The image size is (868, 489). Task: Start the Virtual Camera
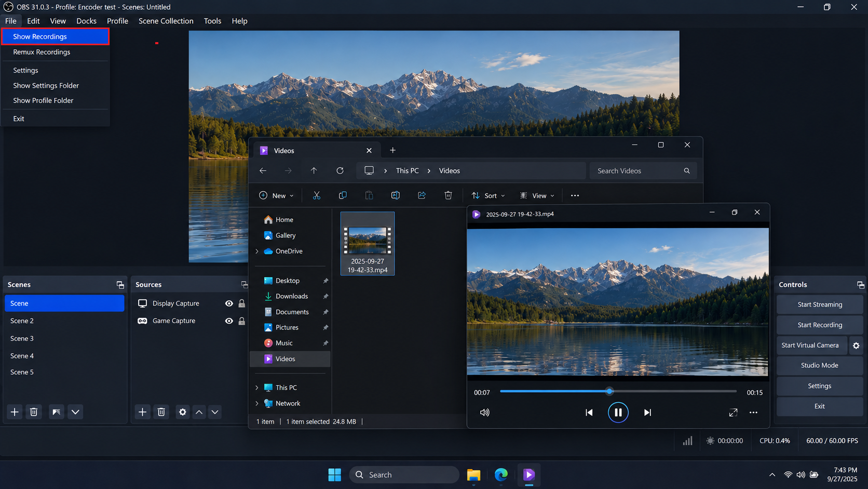812,346
